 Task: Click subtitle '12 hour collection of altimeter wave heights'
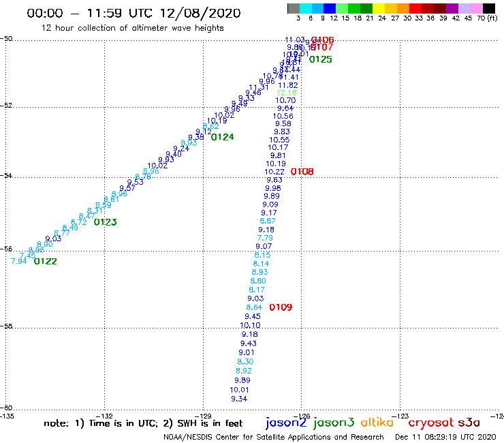[132, 28]
